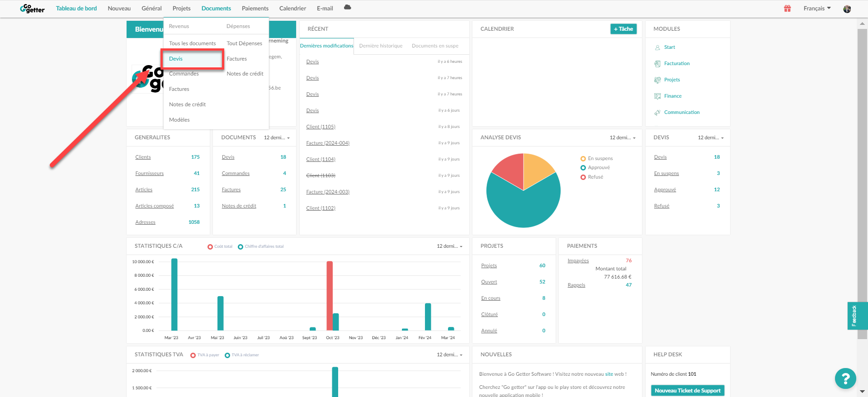The height and width of the screenshot is (397, 868).
Task: Open Client (1105) recent item
Action: (321, 127)
